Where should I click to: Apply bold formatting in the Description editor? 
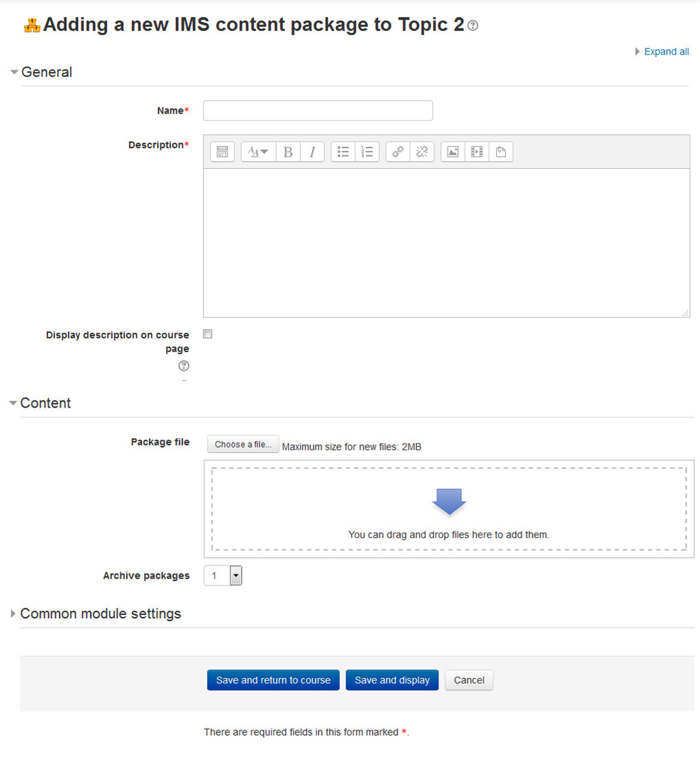288,152
